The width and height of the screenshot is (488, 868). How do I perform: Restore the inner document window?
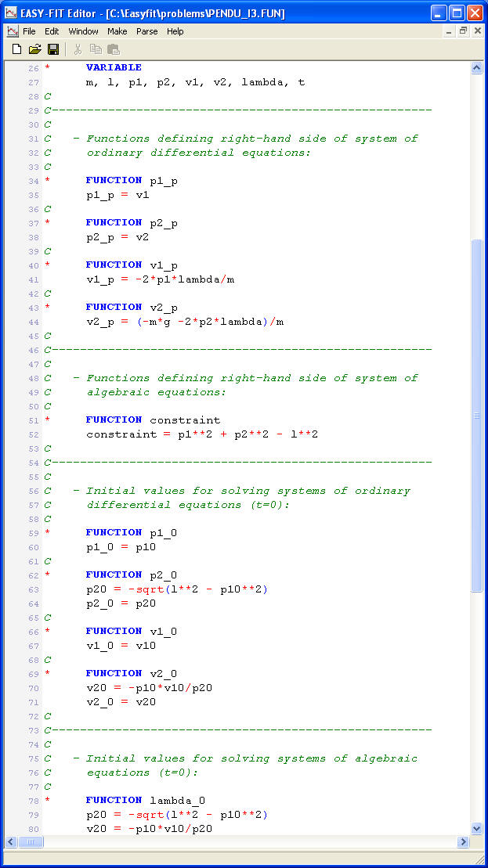[463, 31]
